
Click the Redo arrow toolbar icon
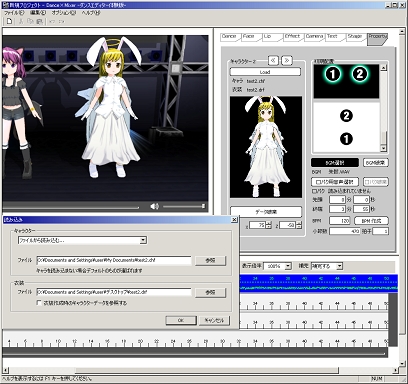click(62, 22)
